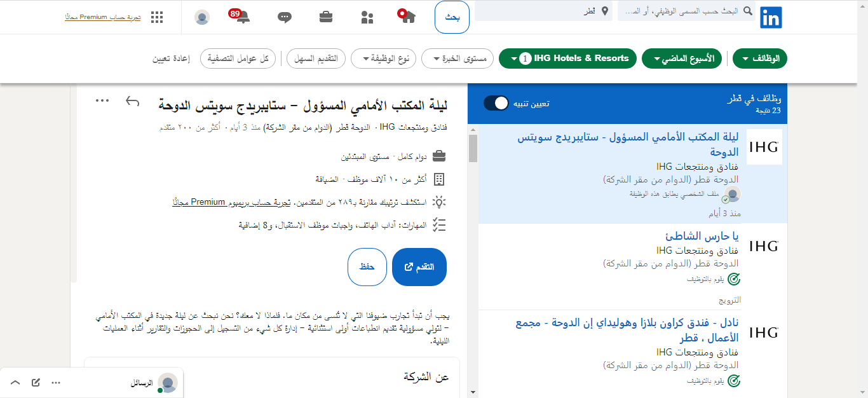Viewport: 868px width, 398px height.
Task: Open the Messages panel title
Action: (x=142, y=383)
